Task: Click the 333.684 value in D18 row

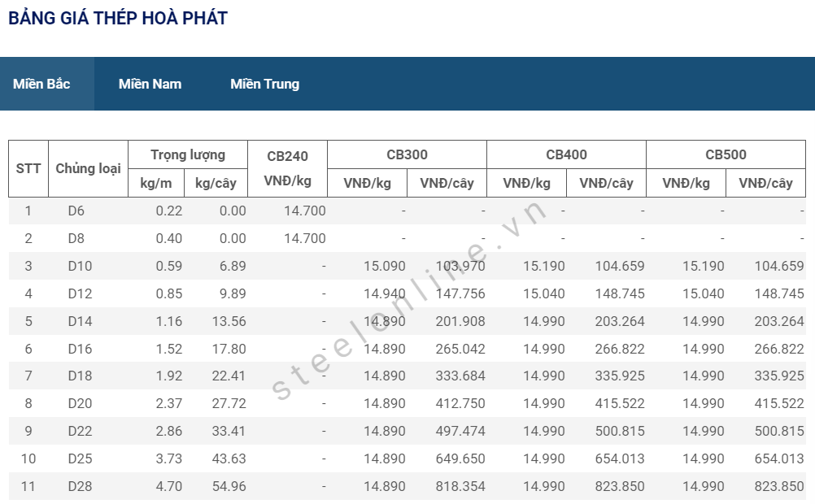Action: click(x=460, y=376)
